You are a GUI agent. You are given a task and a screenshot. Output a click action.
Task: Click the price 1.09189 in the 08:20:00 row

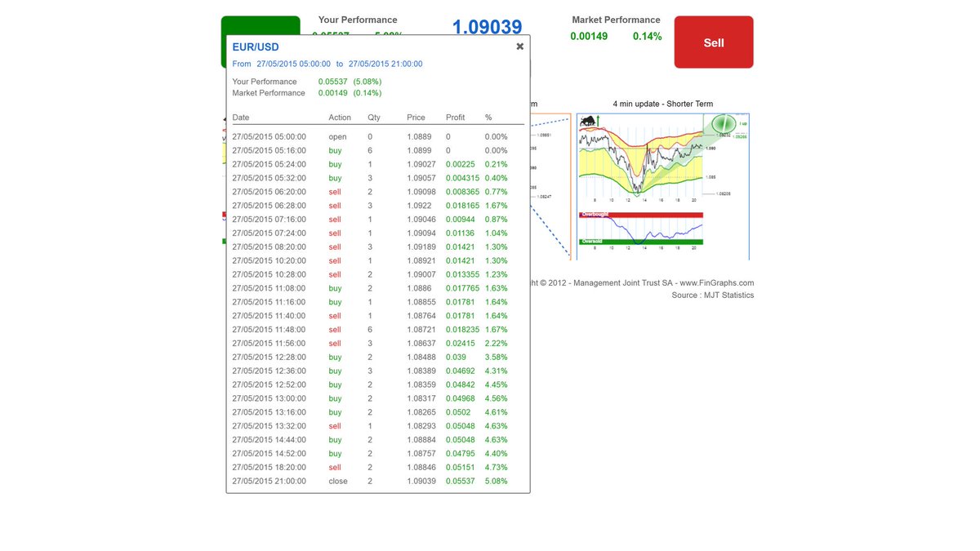(422, 247)
